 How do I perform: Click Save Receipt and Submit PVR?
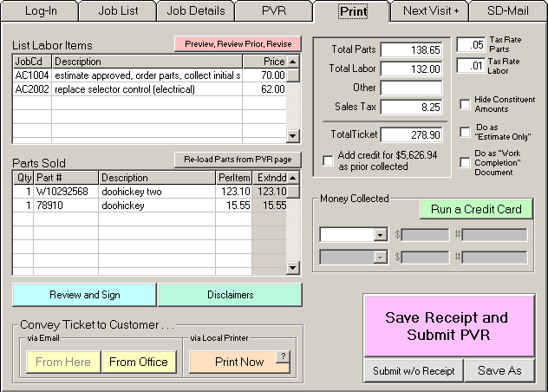pyautogui.click(x=447, y=326)
